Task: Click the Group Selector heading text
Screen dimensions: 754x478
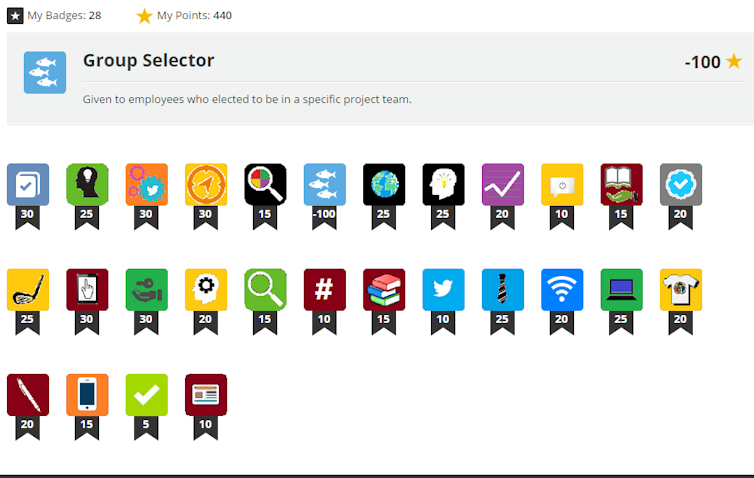Action: point(149,60)
